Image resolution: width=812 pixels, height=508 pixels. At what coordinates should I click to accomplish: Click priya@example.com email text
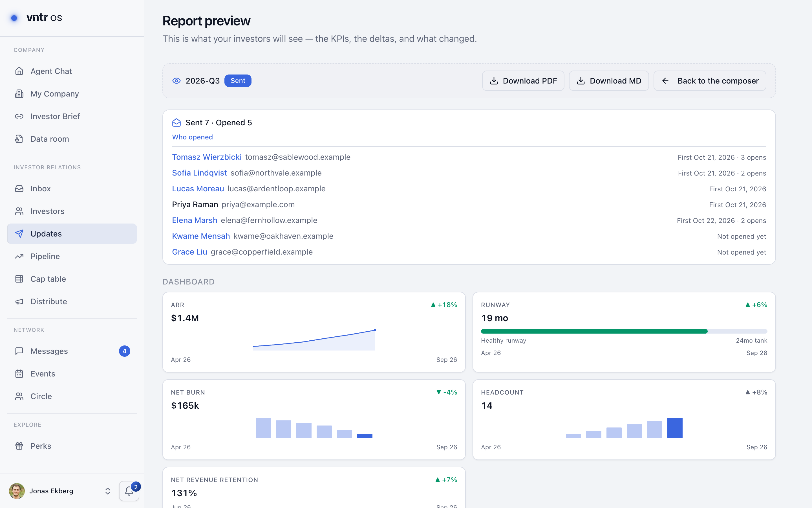coord(258,204)
